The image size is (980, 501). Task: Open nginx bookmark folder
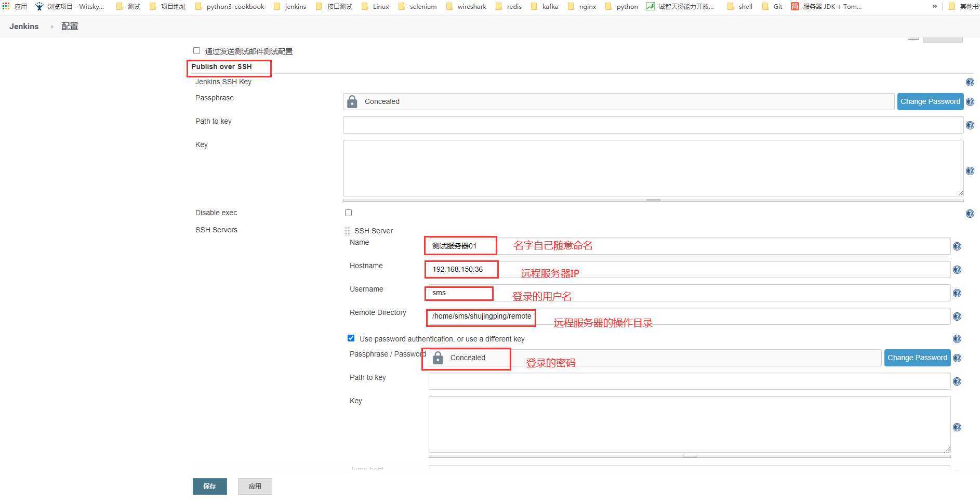(x=581, y=6)
